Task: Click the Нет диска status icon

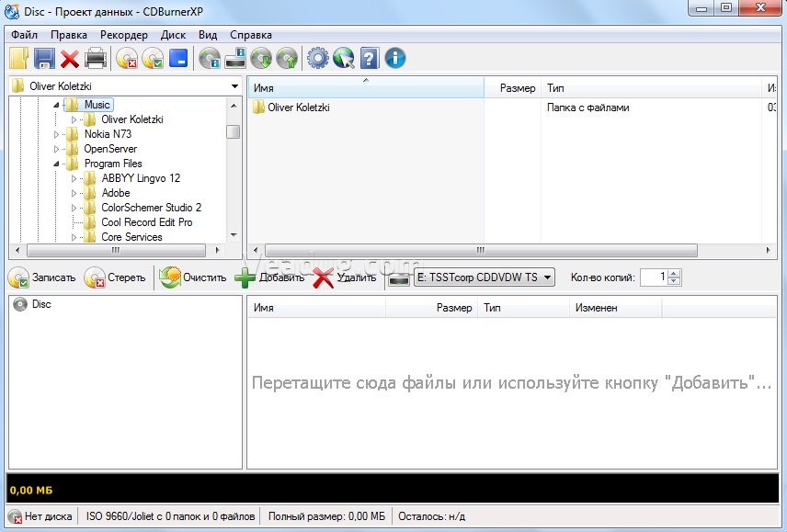Action: pyautogui.click(x=16, y=516)
